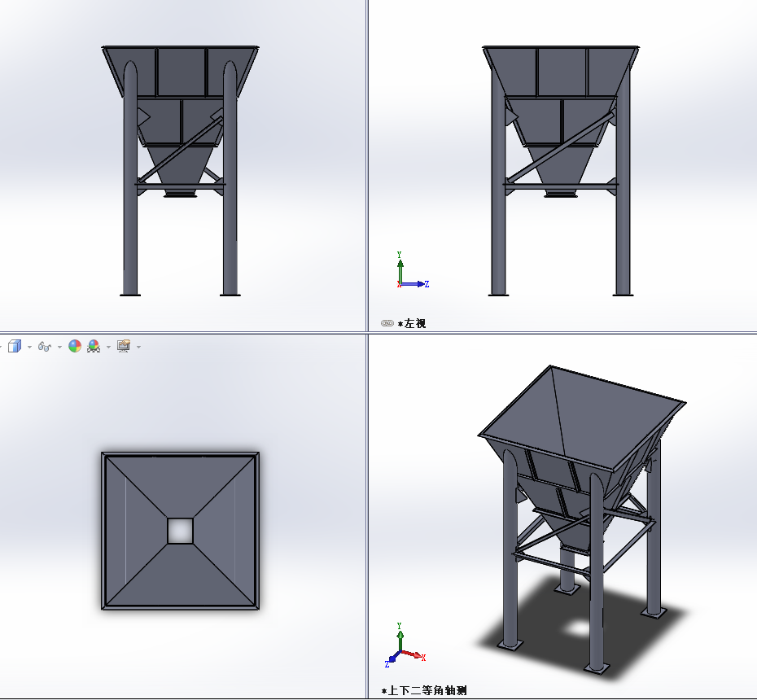Click the link views chain icon

387,323
